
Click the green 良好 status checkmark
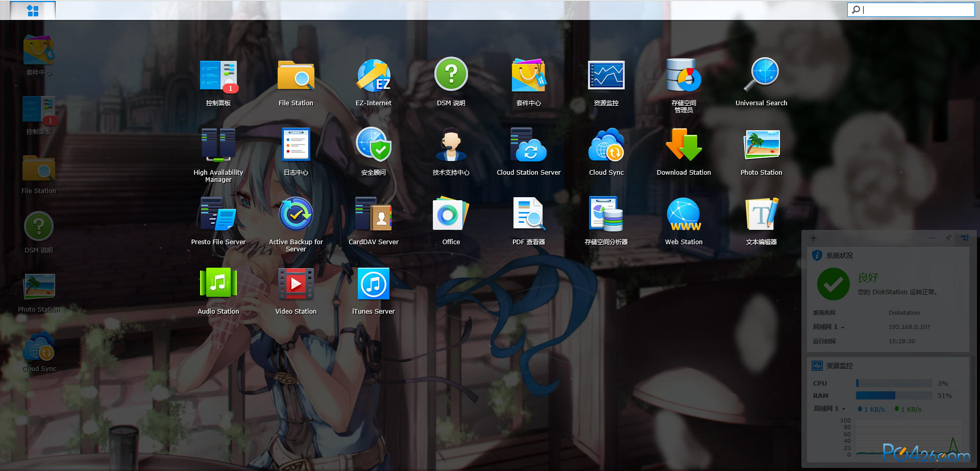(834, 284)
